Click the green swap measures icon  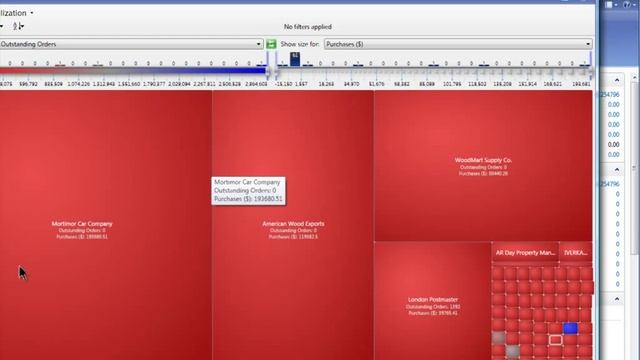pyautogui.click(x=271, y=44)
